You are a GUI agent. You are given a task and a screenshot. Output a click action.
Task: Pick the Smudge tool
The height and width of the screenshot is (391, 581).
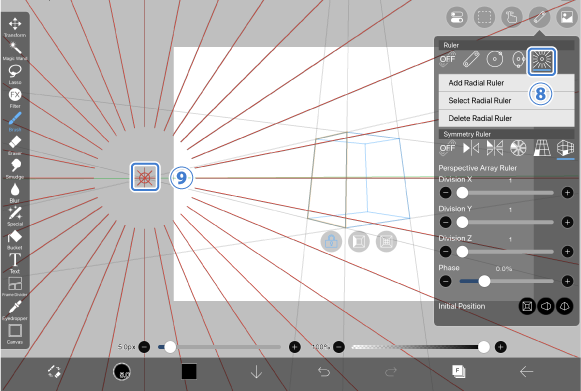tap(15, 169)
